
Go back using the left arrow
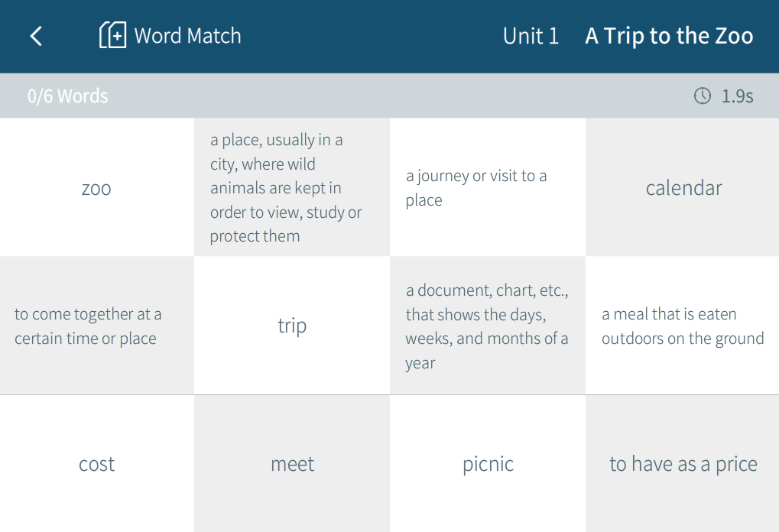[36, 36]
